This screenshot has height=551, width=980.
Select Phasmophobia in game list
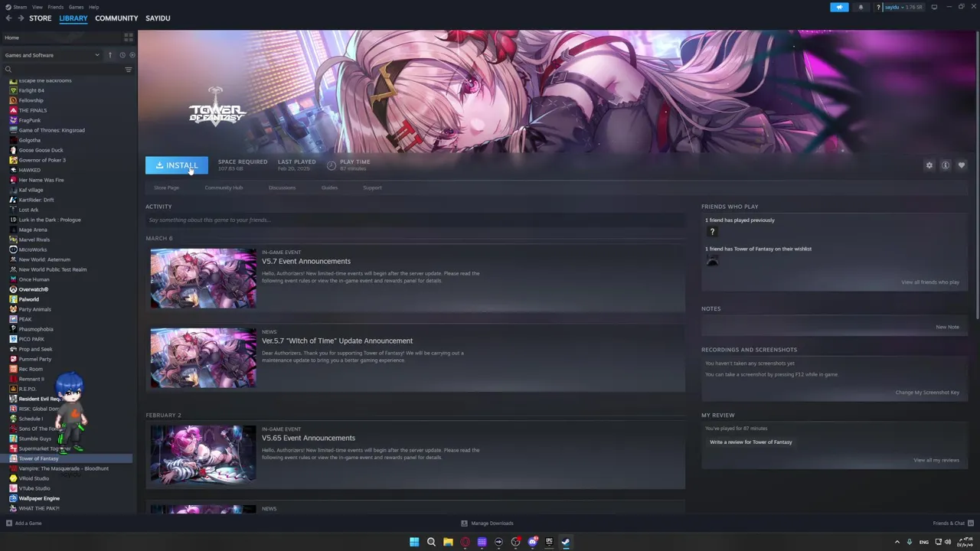(36, 329)
